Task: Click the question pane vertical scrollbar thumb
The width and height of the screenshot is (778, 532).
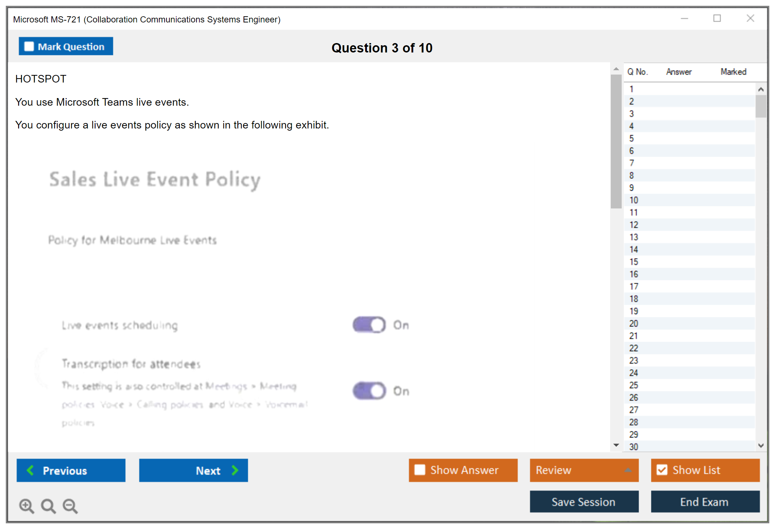Action: coord(616,141)
